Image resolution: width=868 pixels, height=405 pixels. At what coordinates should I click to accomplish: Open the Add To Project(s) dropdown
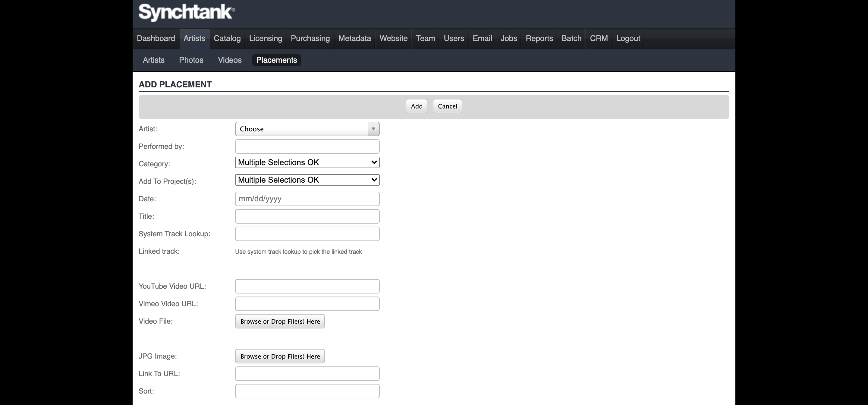coord(307,180)
